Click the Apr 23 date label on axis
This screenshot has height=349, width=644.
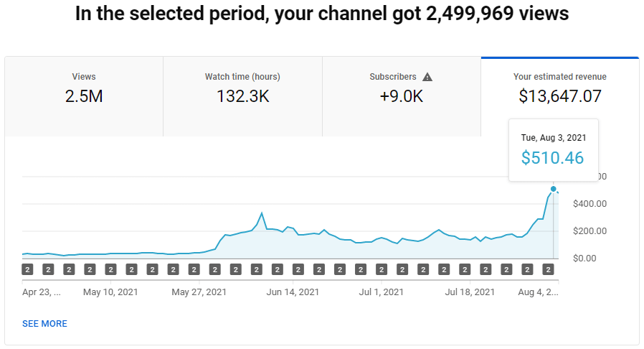42,292
